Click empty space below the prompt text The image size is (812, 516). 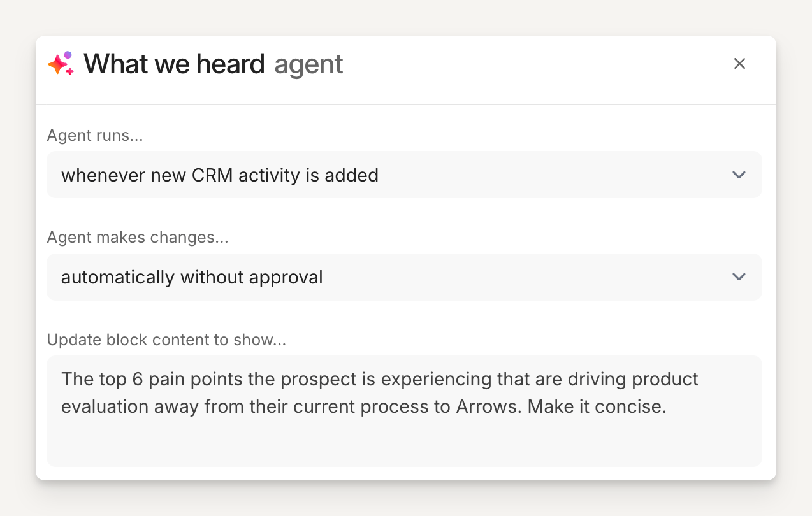click(x=404, y=443)
